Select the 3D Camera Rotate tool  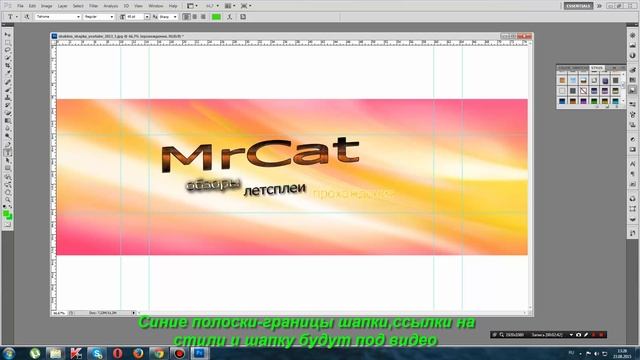point(8,184)
